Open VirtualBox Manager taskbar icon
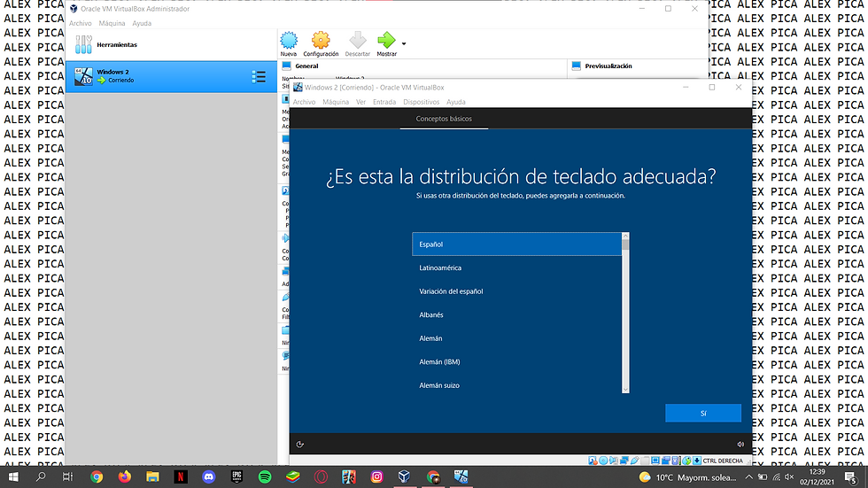Image resolution: width=868 pixels, height=488 pixels. [404, 477]
